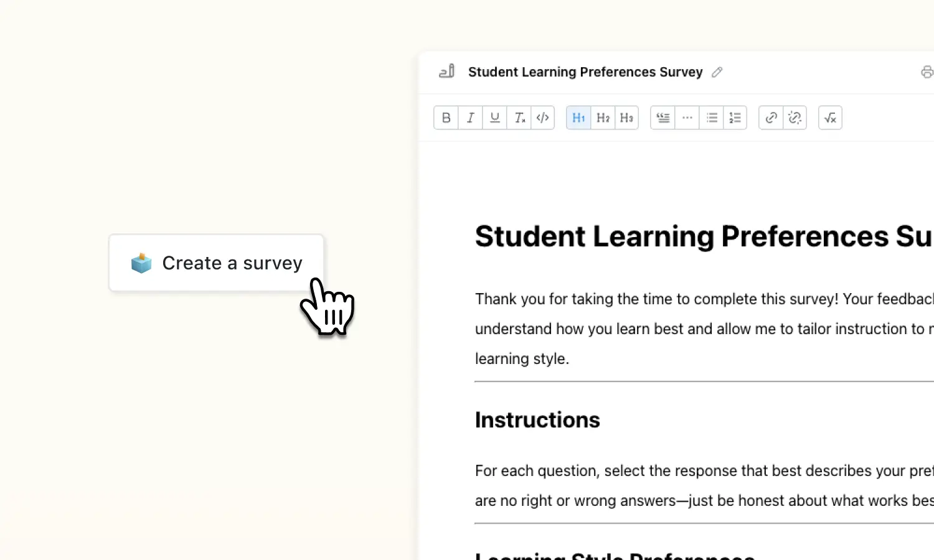934x560 pixels.
Task: Click the Instructions heading in the document
Action: click(537, 419)
